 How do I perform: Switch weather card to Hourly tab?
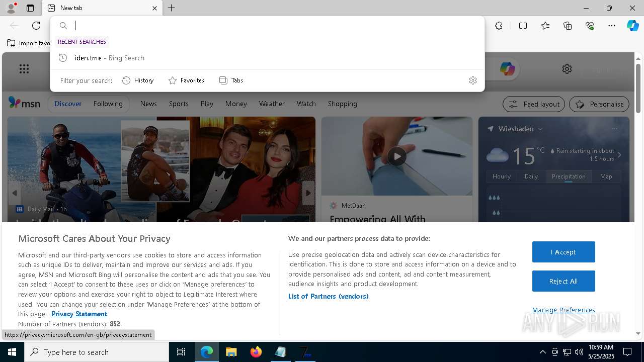click(502, 176)
